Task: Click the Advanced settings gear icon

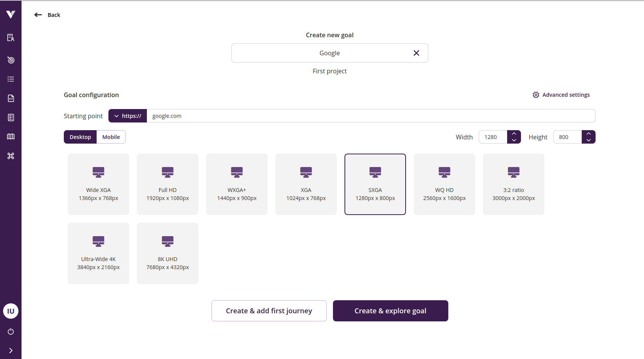Action: pyautogui.click(x=536, y=95)
